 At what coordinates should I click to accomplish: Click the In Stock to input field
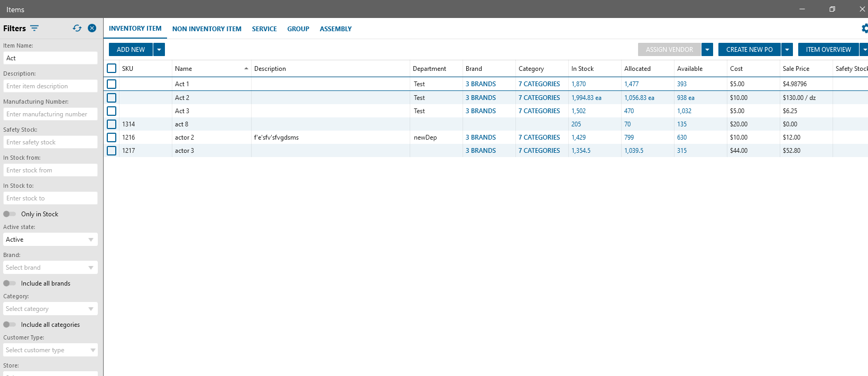50,198
